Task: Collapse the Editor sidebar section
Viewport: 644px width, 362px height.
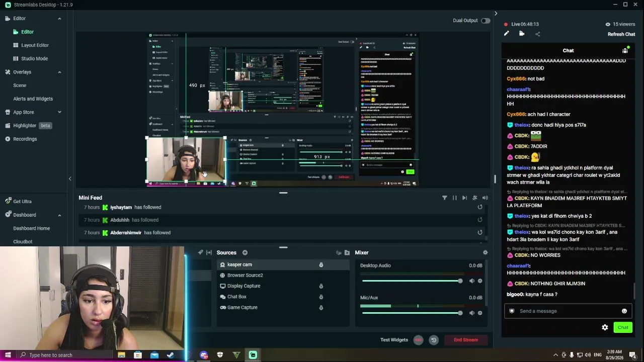Action: [59, 19]
